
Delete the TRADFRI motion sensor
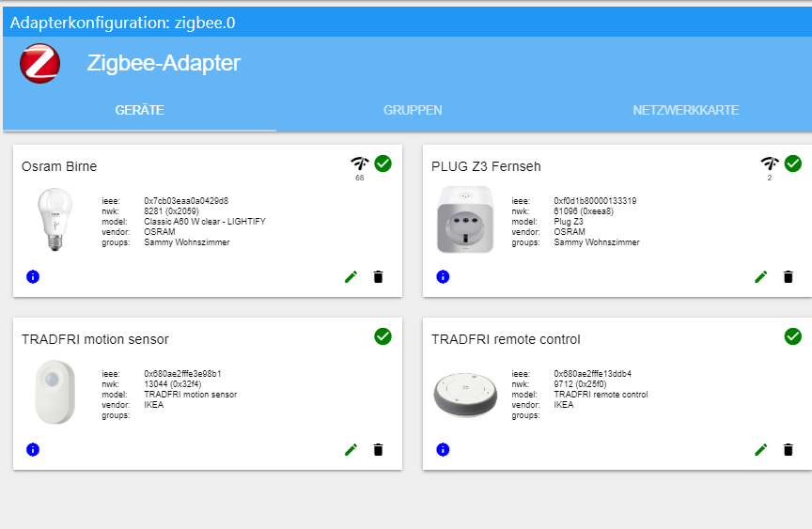pos(378,450)
